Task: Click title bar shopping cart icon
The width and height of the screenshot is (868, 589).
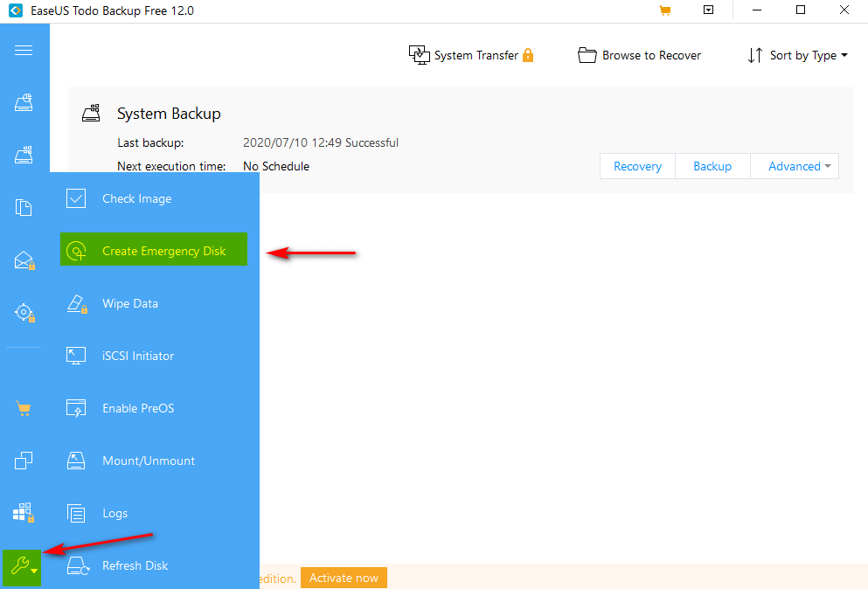Action: [665, 10]
